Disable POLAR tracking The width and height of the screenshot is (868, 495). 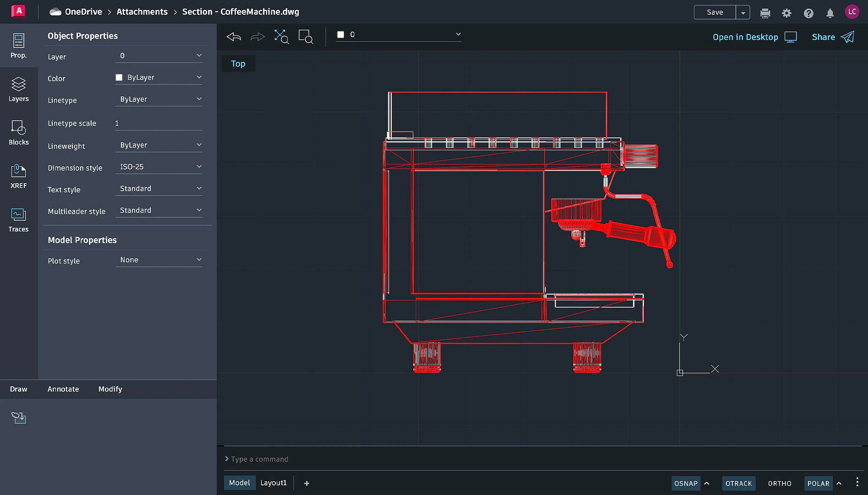tap(819, 483)
